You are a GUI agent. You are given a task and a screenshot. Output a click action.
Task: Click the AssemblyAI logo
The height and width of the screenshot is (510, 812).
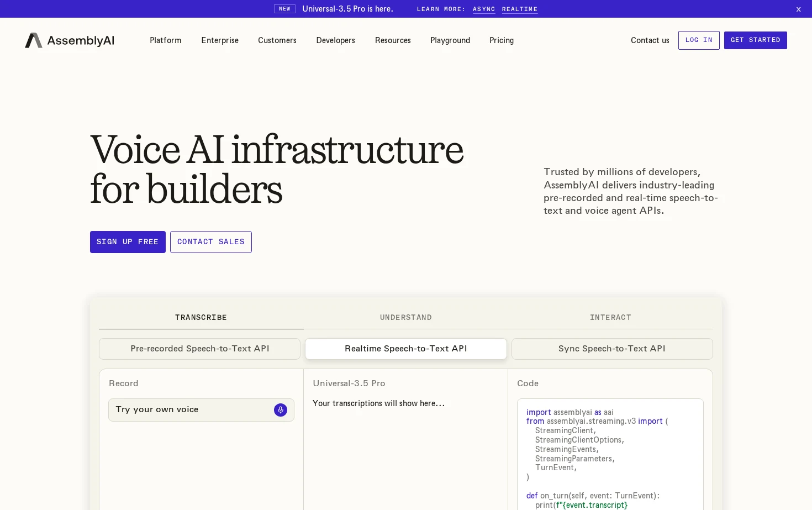(x=70, y=40)
